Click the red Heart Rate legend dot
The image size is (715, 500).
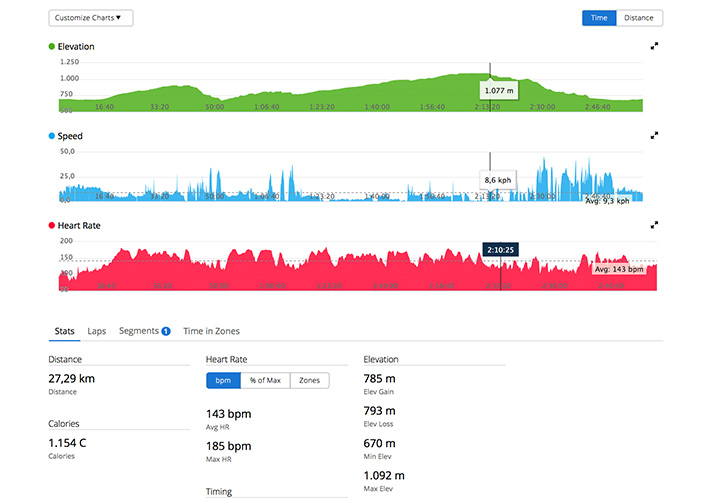tap(52, 227)
